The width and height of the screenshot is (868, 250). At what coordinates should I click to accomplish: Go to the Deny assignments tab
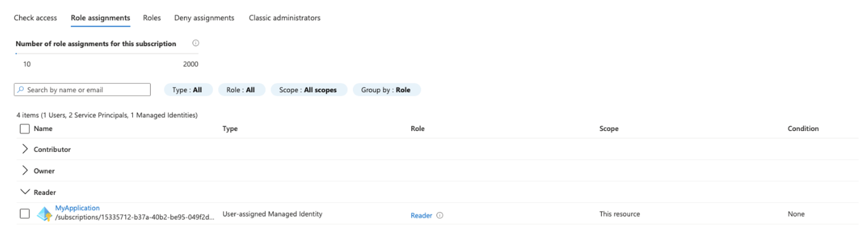tap(204, 18)
